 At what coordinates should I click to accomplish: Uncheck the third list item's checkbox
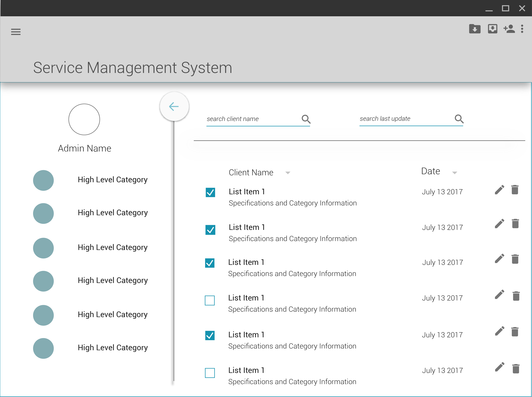210,263
